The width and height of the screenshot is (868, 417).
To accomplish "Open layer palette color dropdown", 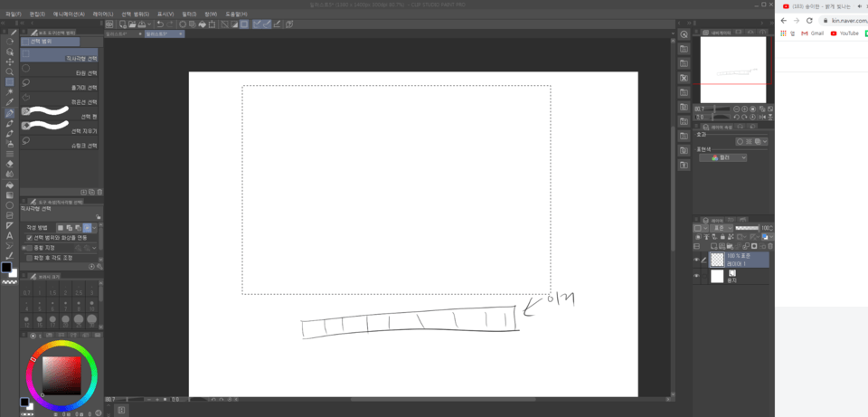I will click(699, 228).
